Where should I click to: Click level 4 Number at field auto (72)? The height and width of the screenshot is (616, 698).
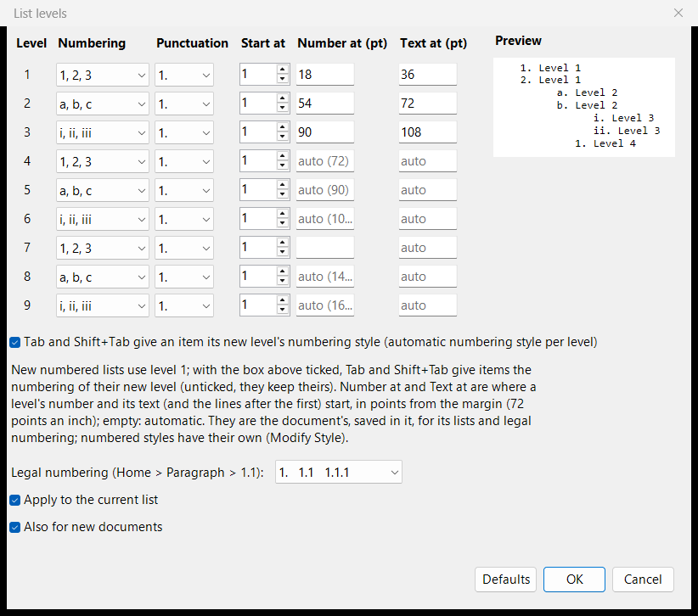(325, 161)
